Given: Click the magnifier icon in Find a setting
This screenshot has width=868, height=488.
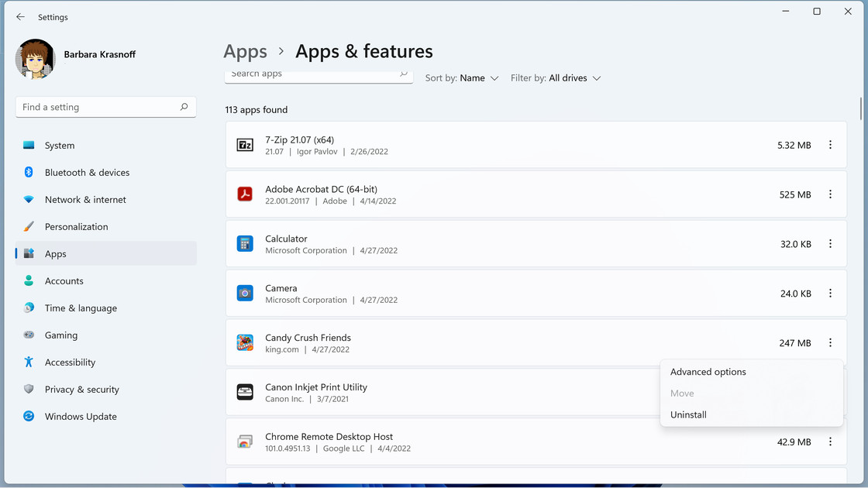Looking at the screenshot, I should tap(184, 107).
